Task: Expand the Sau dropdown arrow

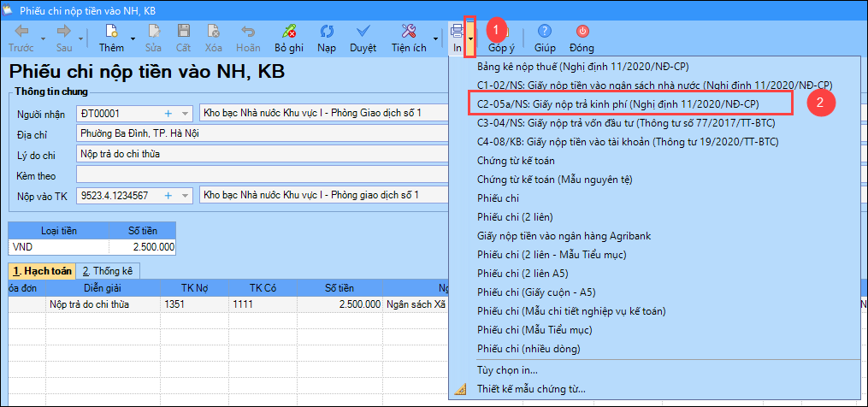Action: pos(81,38)
